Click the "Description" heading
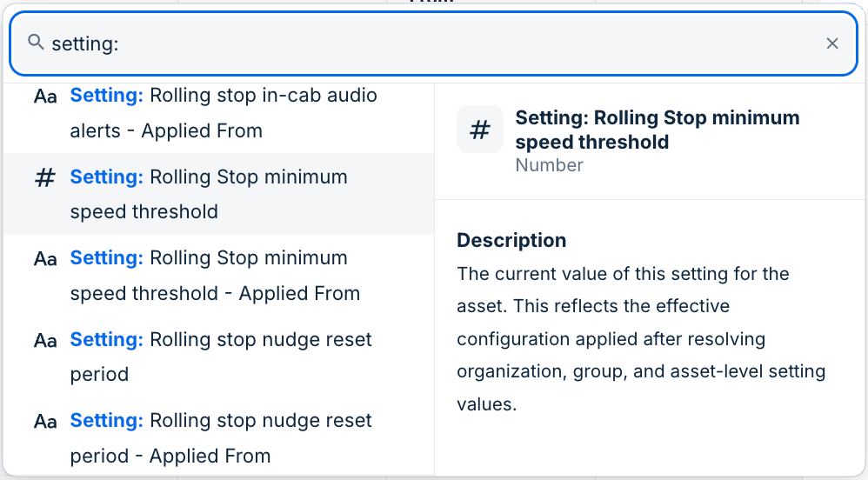 coord(511,240)
